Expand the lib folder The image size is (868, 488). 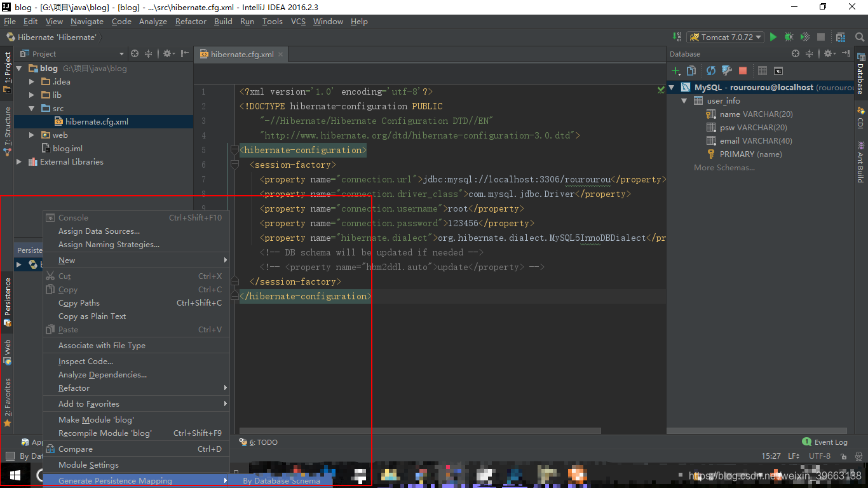tap(32, 95)
